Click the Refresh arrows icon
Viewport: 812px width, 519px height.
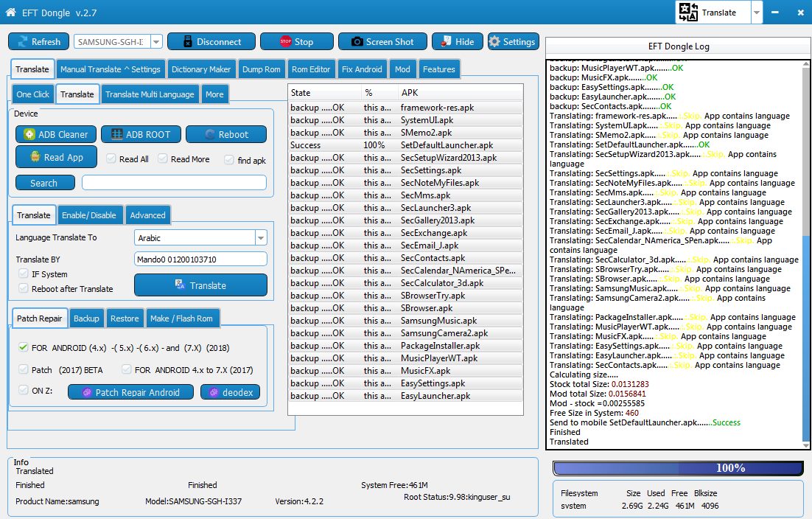(22, 42)
